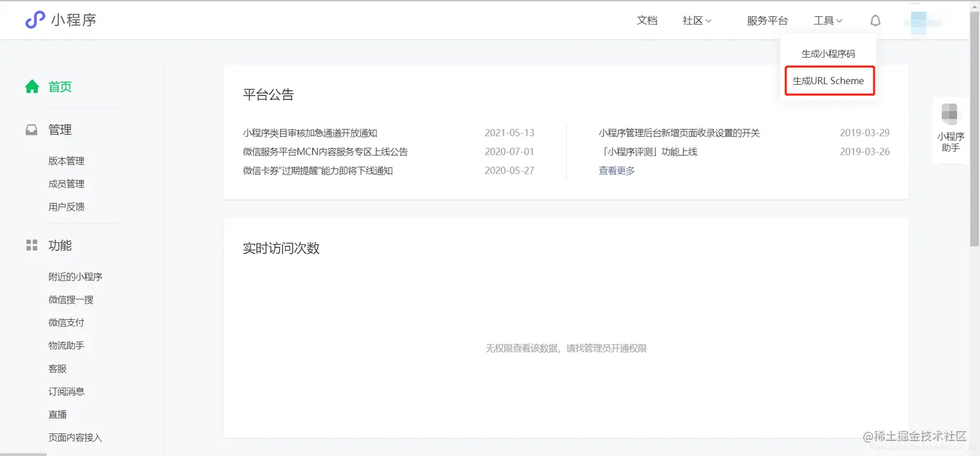Screen dimensions: 980x456
Task: Choose 生成小程序码 from the tools menu
Action: 829,53
